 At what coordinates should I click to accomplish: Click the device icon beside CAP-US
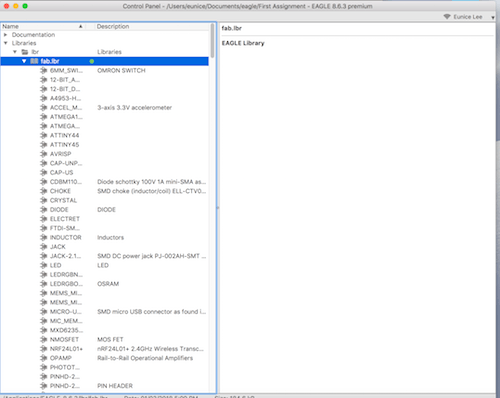[43, 173]
